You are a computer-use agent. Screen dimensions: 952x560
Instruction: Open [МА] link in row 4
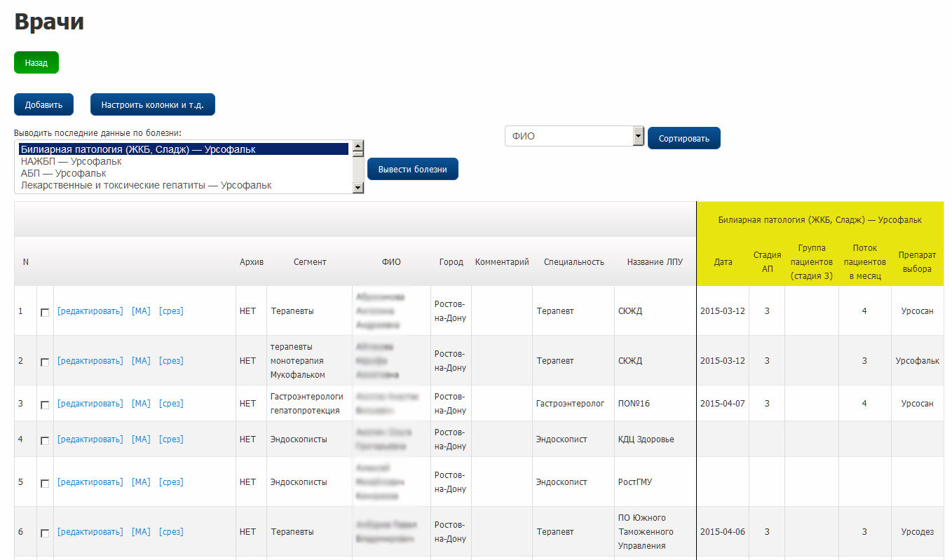(141, 439)
